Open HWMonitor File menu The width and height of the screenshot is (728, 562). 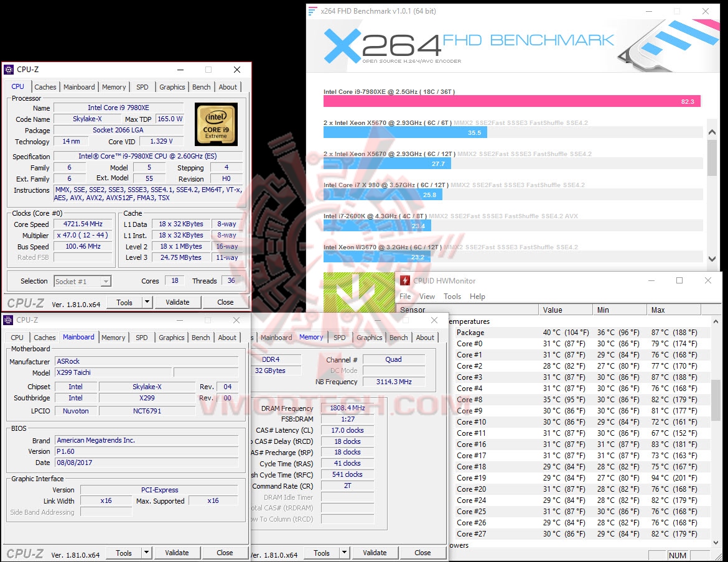point(405,297)
